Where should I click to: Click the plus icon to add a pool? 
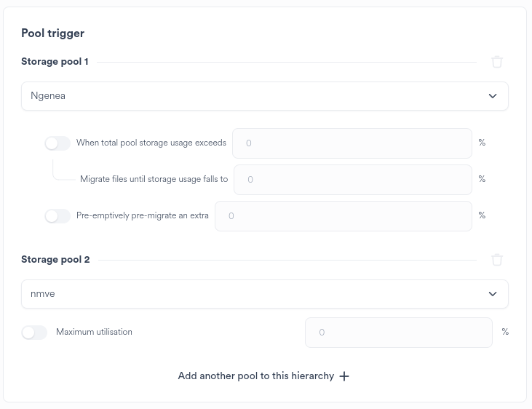tap(345, 376)
